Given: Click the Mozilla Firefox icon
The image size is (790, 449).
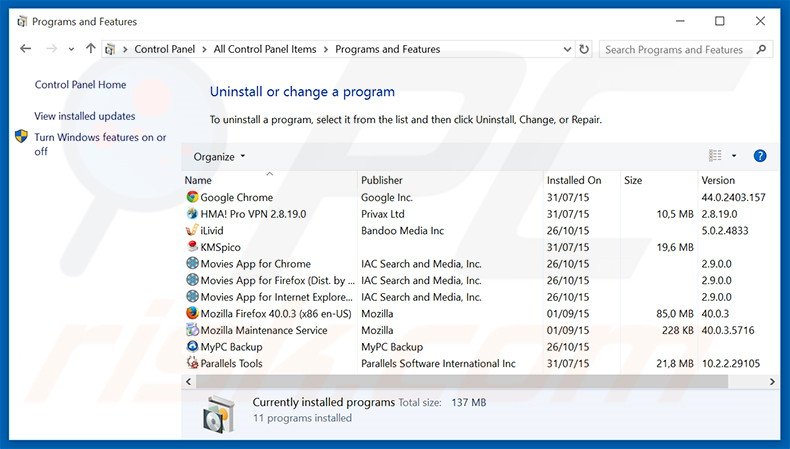Looking at the screenshot, I should [x=192, y=313].
